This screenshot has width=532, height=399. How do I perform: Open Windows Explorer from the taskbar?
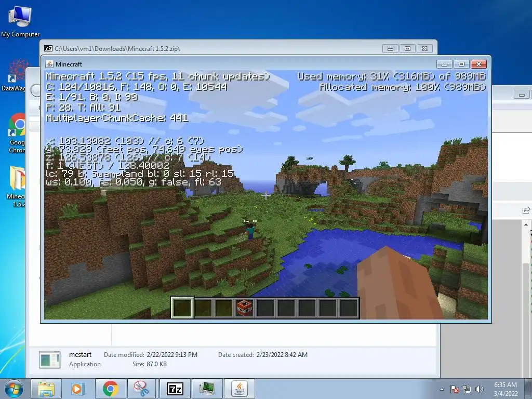(46, 389)
